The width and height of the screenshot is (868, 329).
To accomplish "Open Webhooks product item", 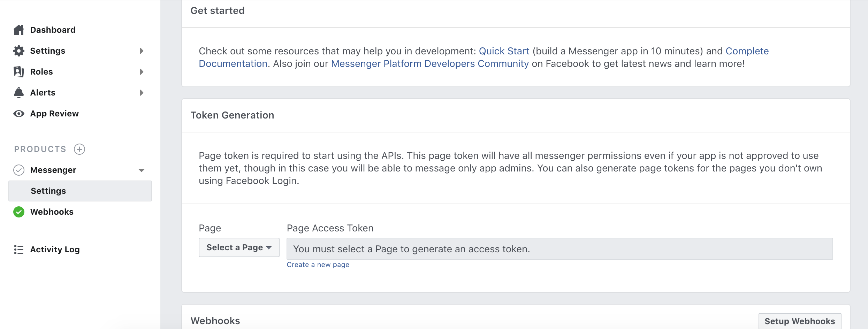I will point(52,212).
